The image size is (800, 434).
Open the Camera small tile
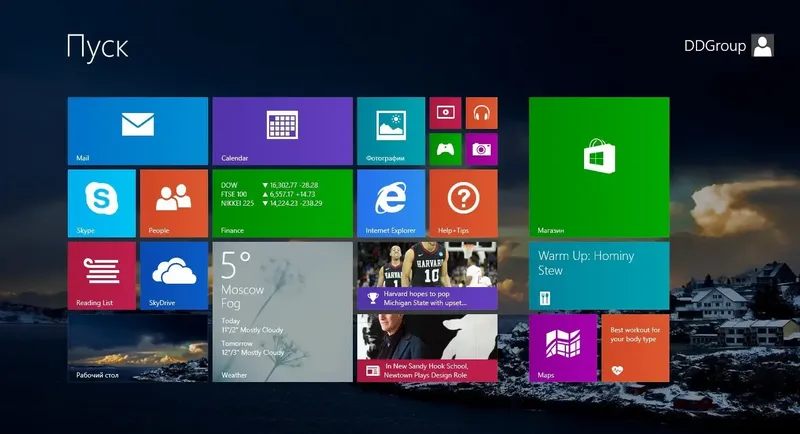click(x=482, y=149)
